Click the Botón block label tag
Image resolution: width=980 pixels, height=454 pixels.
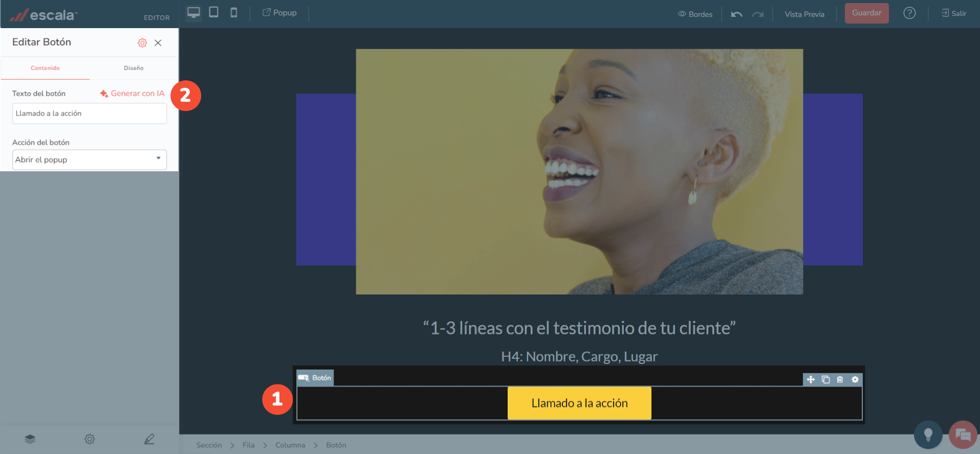coord(315,378)
